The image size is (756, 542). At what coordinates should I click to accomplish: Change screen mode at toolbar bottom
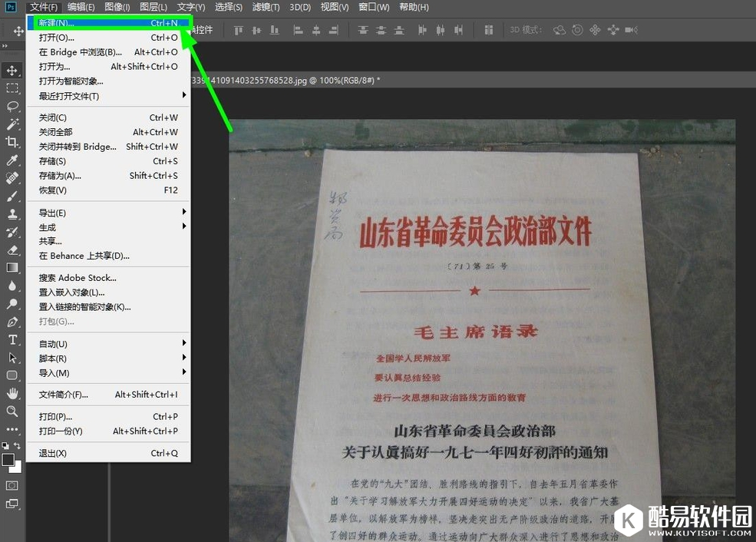[x=12, y=504]
